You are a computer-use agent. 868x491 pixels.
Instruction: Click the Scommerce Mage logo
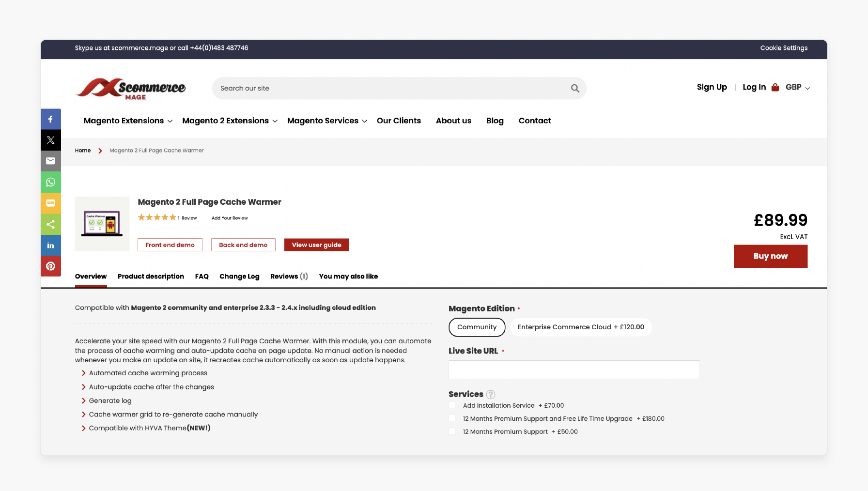131,89
